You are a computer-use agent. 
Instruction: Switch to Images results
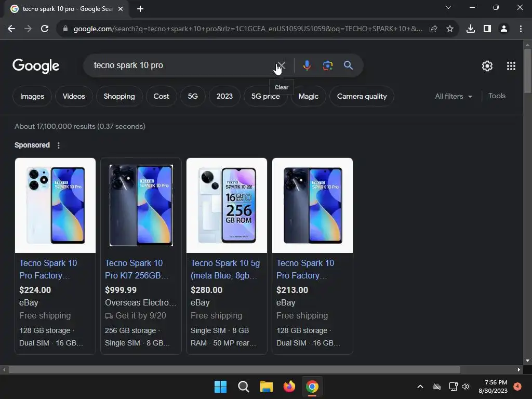pos(32,96)
